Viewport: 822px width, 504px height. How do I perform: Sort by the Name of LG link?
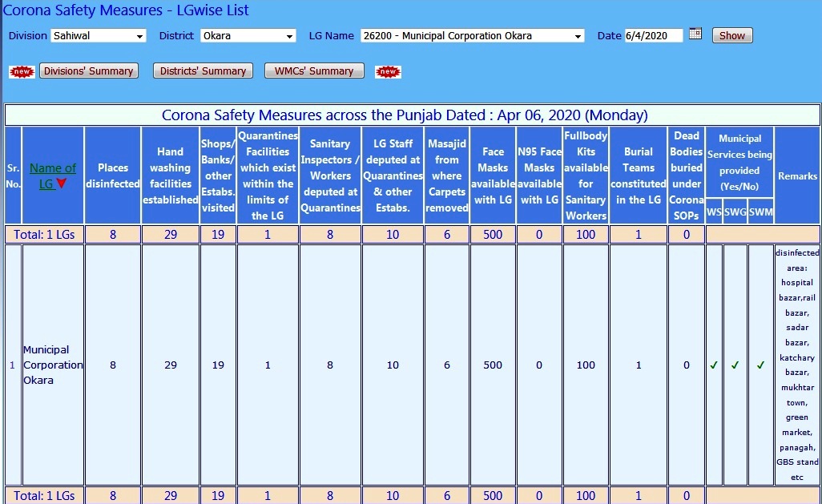(52, 175)
